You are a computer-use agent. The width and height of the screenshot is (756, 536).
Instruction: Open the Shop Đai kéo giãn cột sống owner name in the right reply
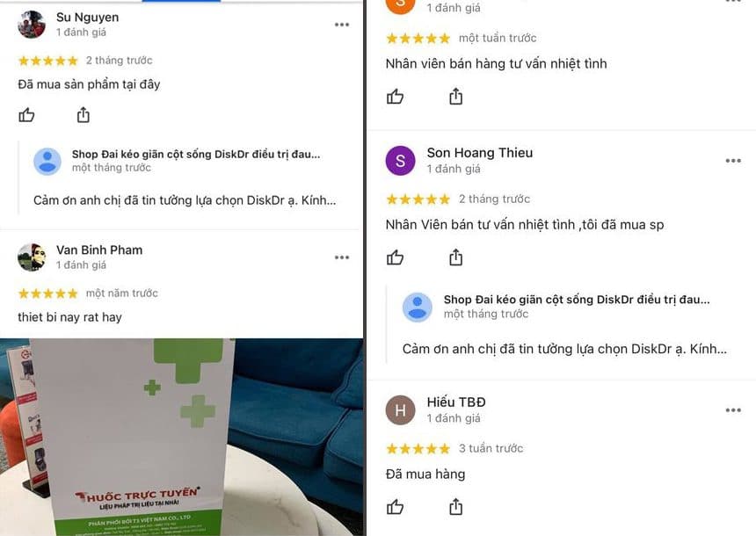pos(577,300)
